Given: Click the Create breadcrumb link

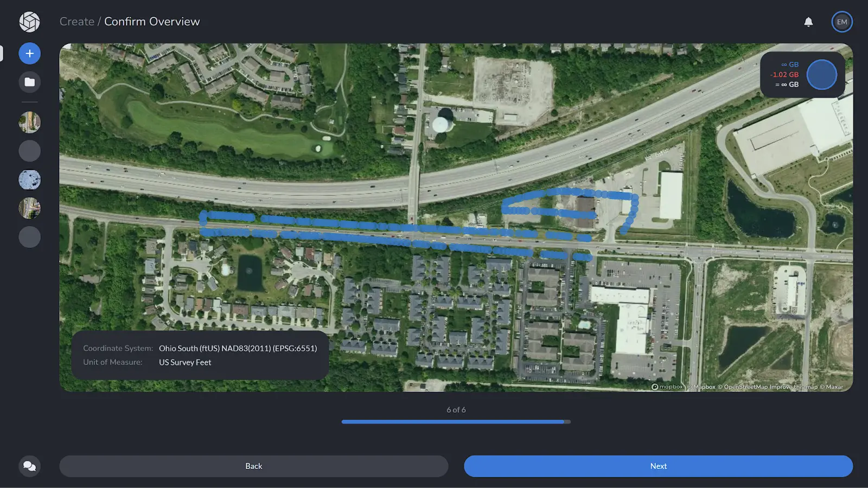Looking at the screenshot, I should click(x=76, y=22).
